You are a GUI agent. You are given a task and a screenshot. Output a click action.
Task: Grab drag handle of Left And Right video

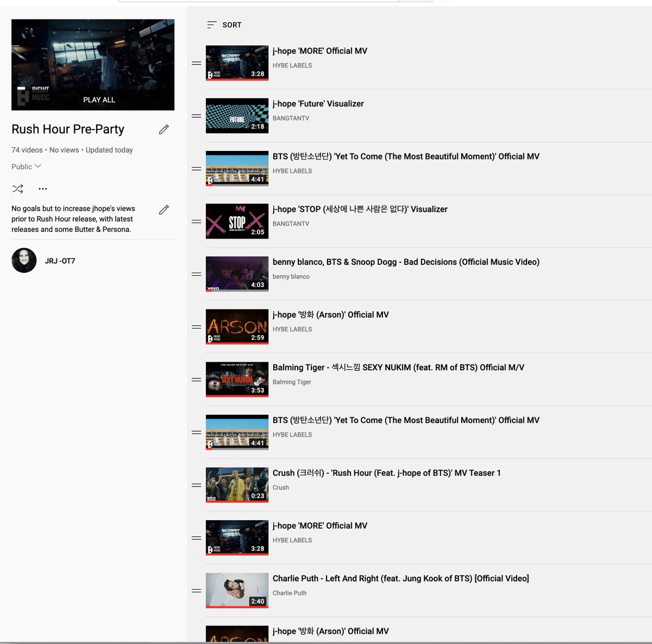point(197,591)
